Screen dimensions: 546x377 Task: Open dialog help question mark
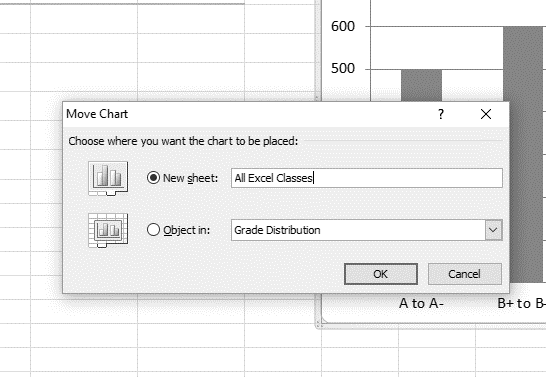(x=441, y=114)
